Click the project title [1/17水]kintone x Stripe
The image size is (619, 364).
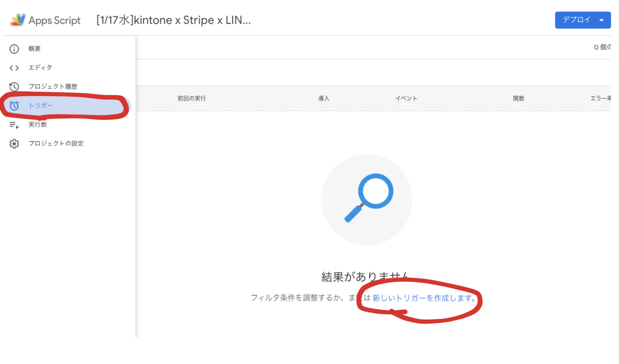(173, 20)
